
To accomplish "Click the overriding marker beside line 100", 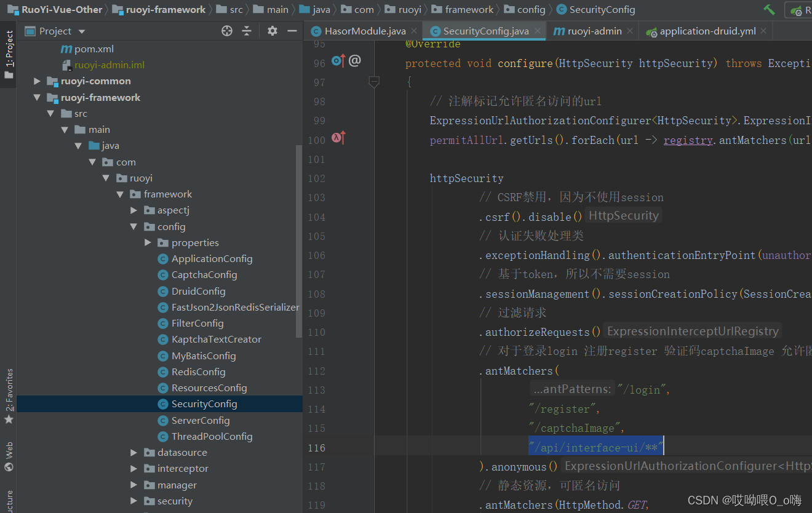I will tap(337, 138).
